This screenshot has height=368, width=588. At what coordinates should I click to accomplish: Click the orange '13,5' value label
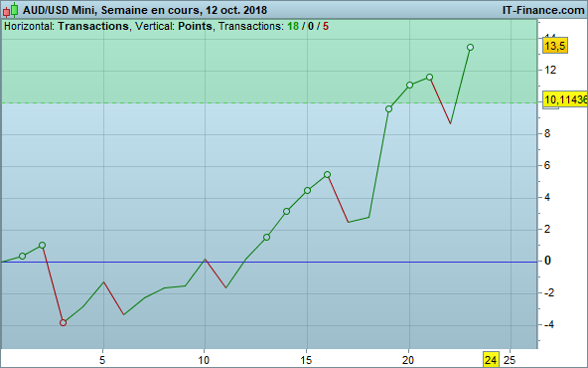pyautogui.click(x=555, y=46)
